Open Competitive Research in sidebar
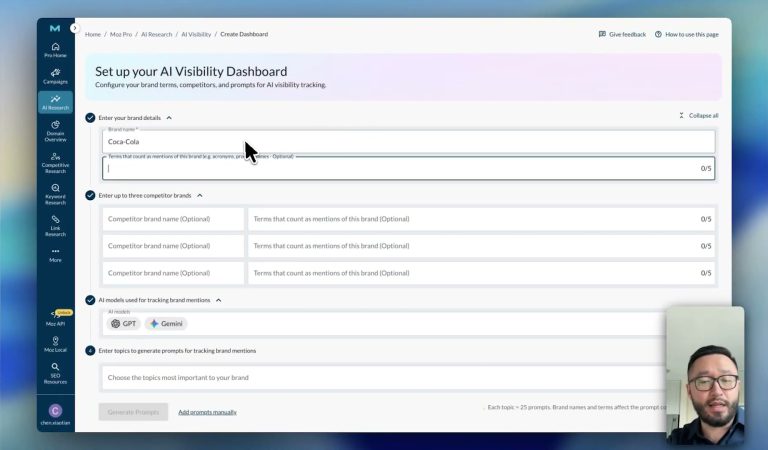This screenshot has width=768, height=450. pos(55,163)
